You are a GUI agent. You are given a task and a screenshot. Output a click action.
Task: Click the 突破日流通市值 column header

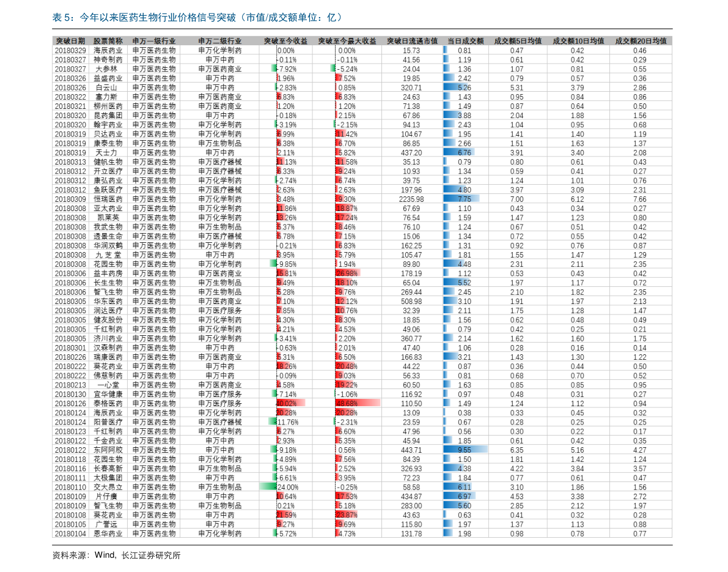pos(412,41)
